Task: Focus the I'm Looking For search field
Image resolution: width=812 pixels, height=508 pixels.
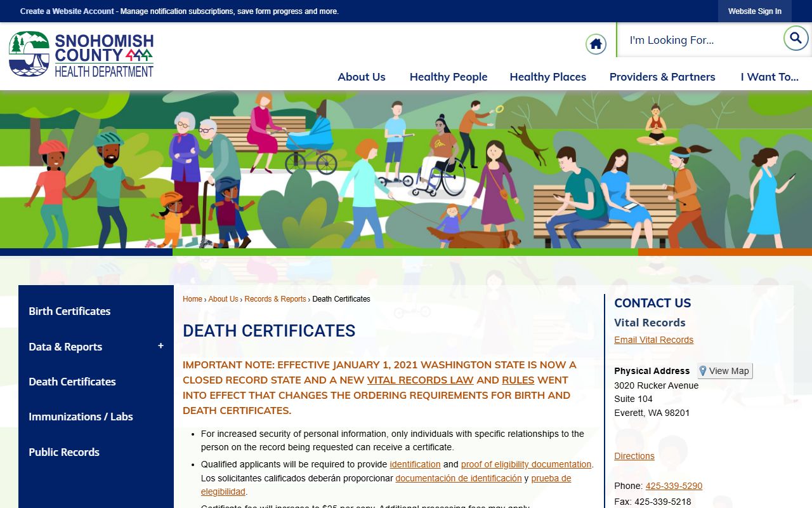Action: click(x=700, y=40)
